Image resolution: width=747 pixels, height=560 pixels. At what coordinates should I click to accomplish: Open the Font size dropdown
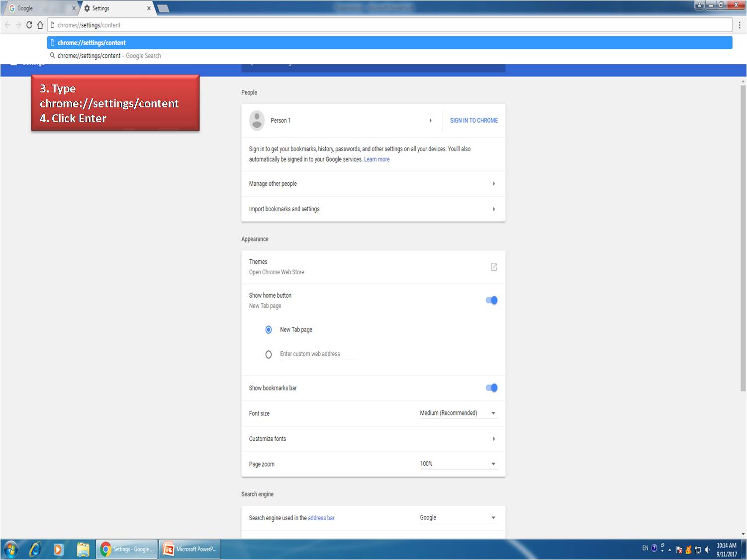coord(458,413)
